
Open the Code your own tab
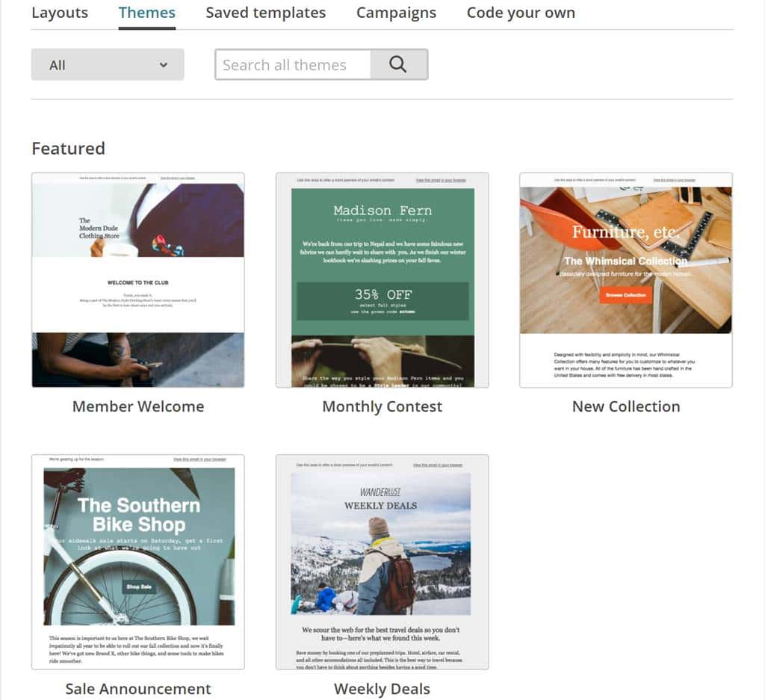click(x=521, y=13)
